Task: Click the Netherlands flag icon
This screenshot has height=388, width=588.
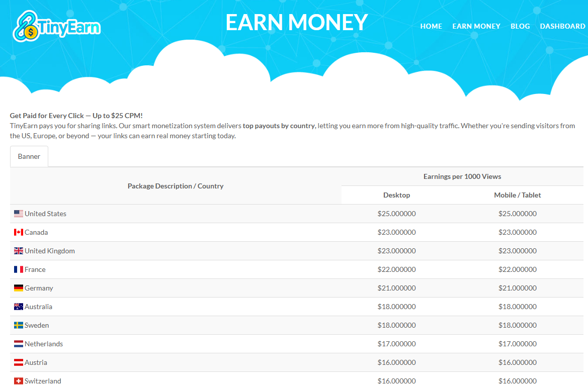Action: 19,344
